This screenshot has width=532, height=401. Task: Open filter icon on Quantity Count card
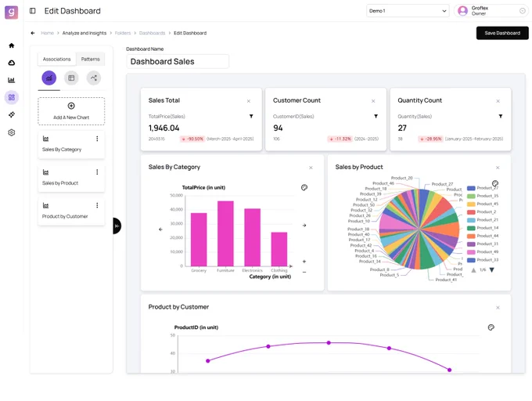(501, 116)
